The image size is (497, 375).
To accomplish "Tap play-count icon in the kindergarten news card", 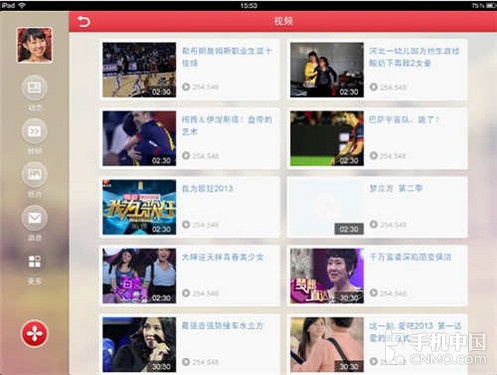I will click(x=374, y=87).
